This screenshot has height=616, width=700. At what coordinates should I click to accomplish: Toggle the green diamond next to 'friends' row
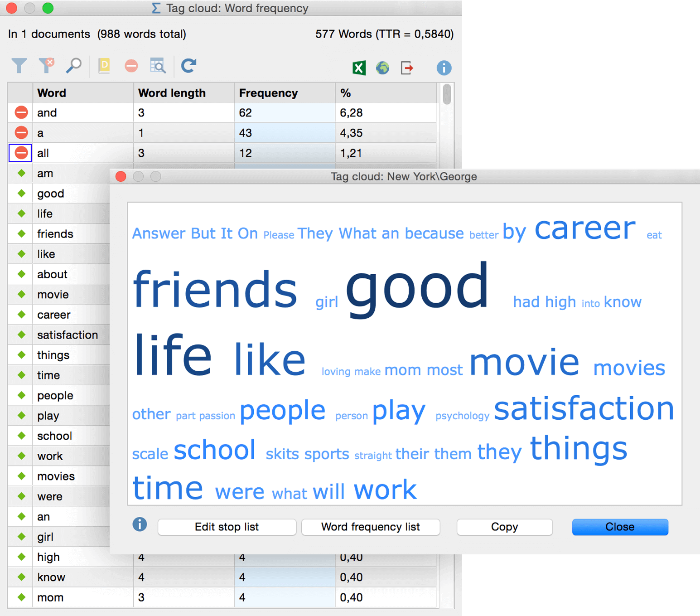[x=21, y=233]
